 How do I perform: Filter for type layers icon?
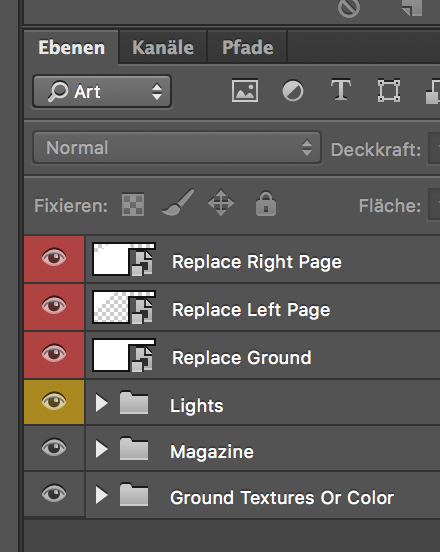pos(341,90)
